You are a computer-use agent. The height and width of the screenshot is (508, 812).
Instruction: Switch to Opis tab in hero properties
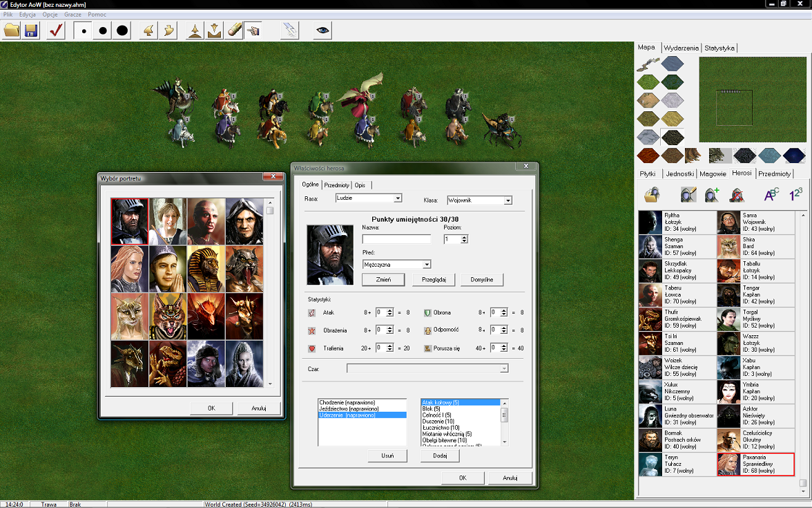coord(360,185)
